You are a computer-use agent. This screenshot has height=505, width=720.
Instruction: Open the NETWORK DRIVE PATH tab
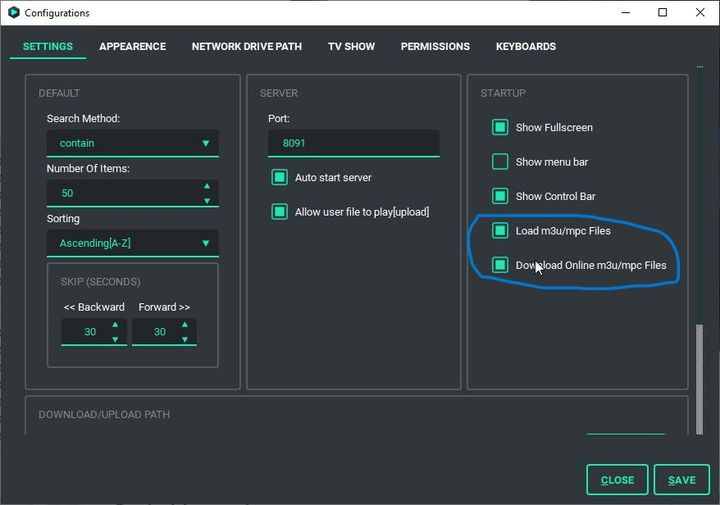[x=247, y=46]
